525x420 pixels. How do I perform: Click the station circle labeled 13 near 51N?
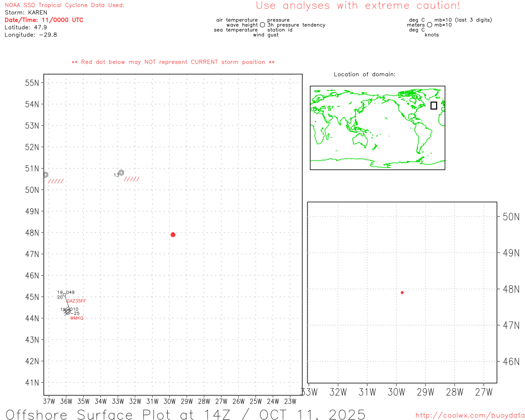pos(121,173)
